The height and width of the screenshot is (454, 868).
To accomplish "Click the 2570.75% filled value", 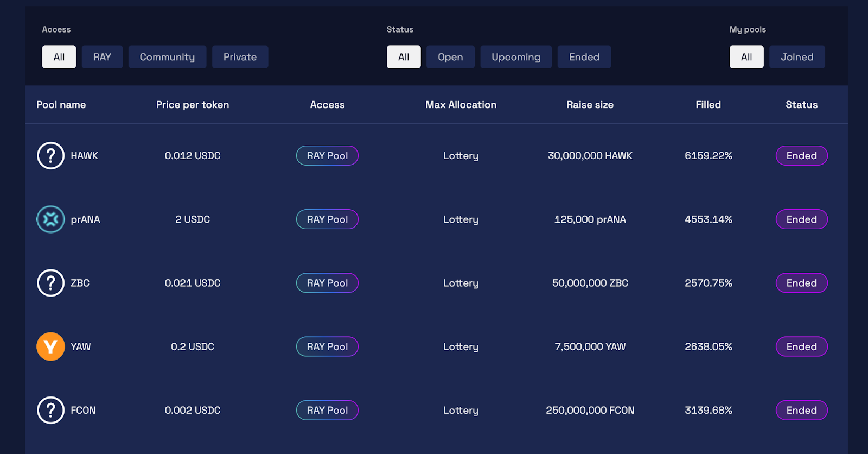I will click(709, 283).
